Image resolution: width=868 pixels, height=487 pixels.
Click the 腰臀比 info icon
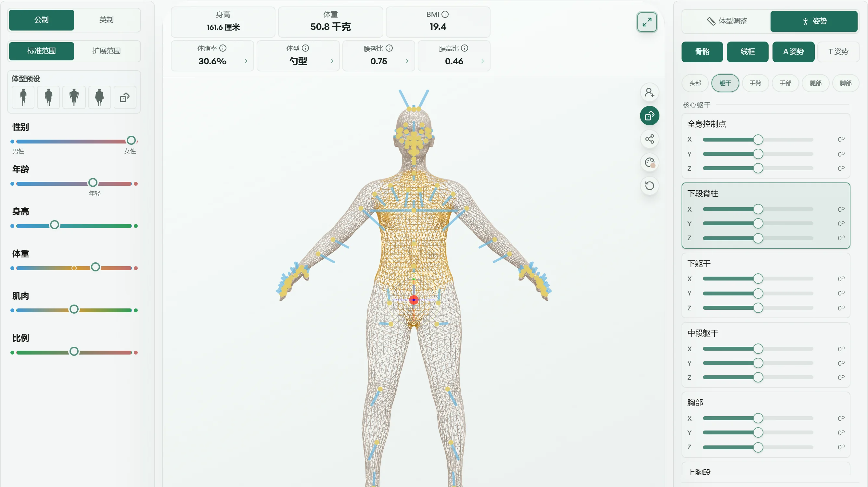coord(389,48)
